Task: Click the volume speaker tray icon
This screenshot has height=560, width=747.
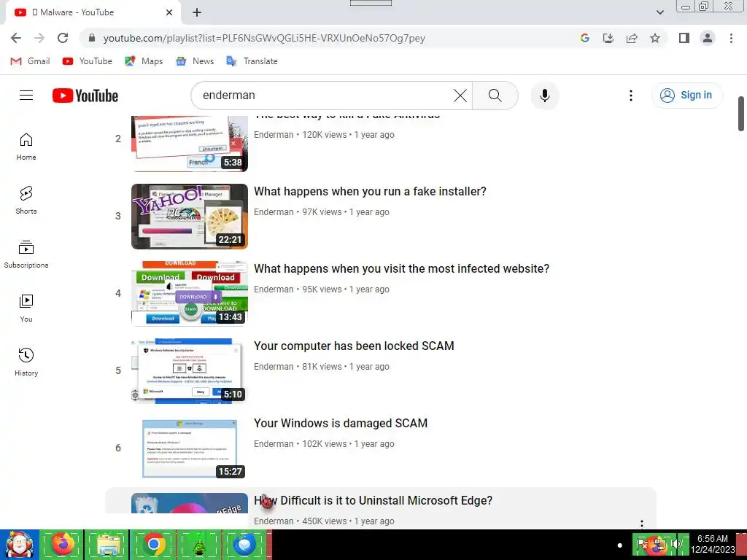Action: click(x=678, y=544)
